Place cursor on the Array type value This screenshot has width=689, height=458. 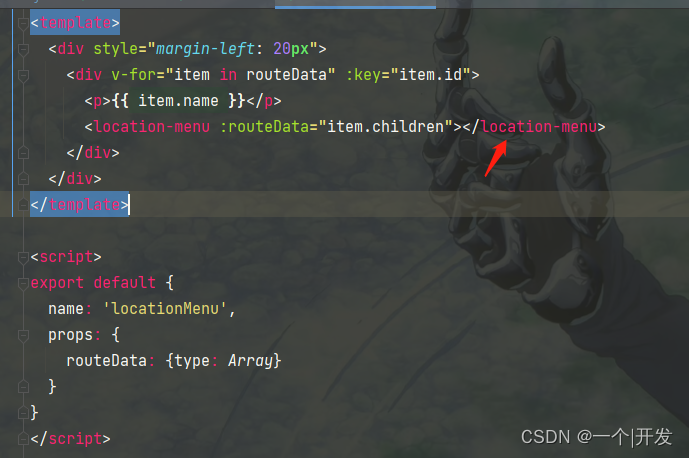coord(250,361)
